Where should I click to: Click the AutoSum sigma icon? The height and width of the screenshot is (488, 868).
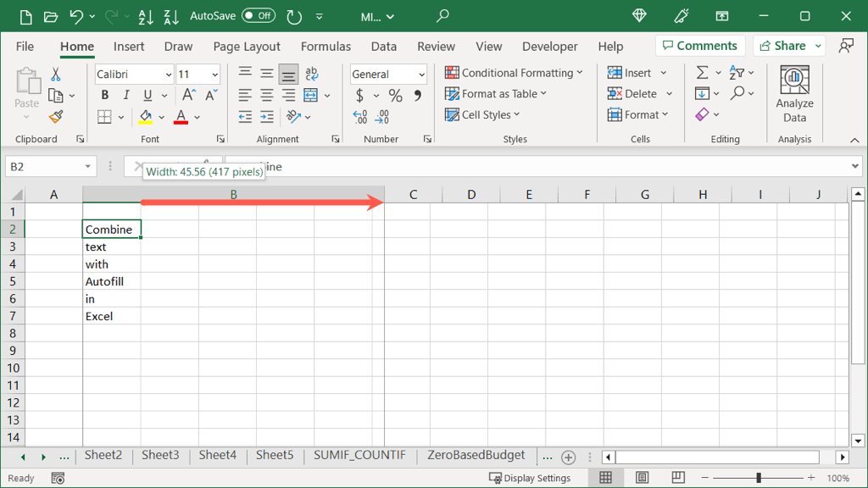[x=702, y=73]
